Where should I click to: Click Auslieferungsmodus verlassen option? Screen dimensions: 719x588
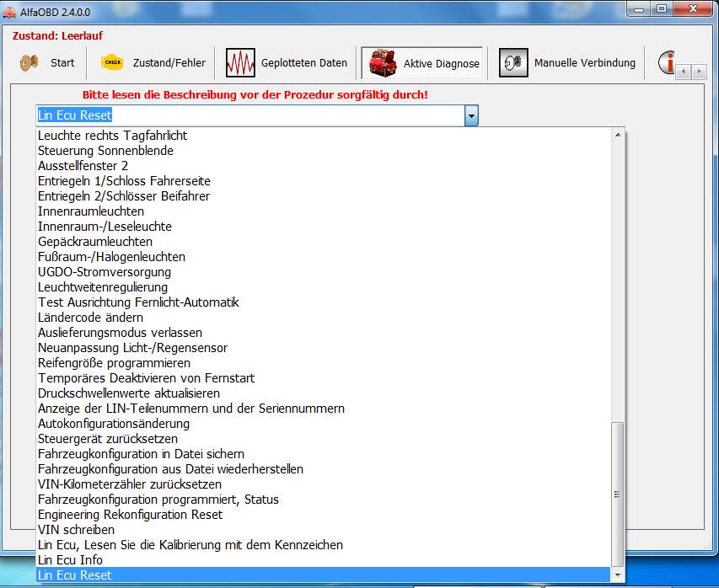(120, 333)
